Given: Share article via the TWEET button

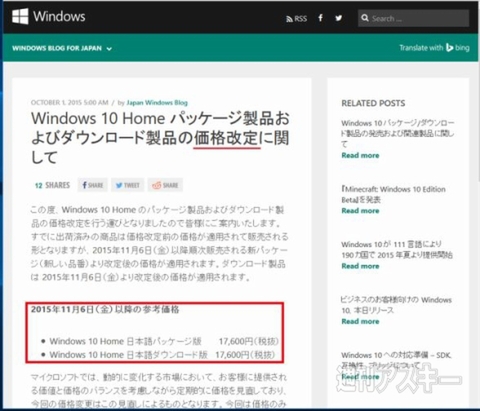Looking at the screenshot, I should (x=128, y=185).
